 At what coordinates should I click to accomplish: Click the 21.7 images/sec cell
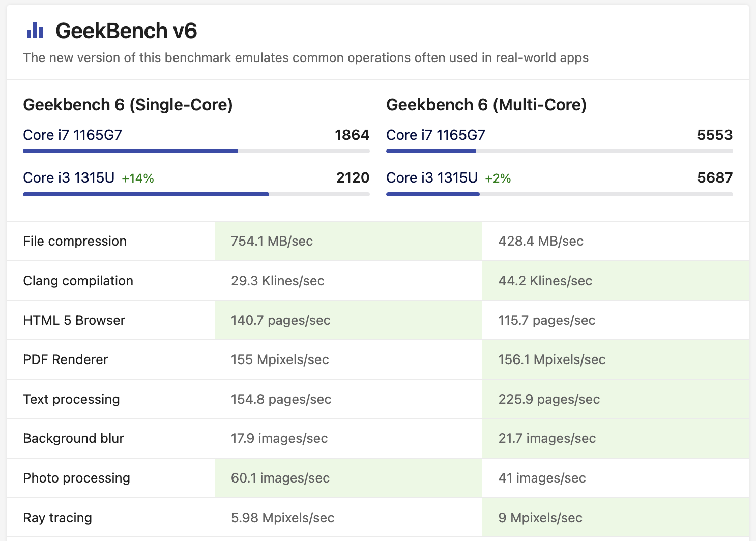616,438
